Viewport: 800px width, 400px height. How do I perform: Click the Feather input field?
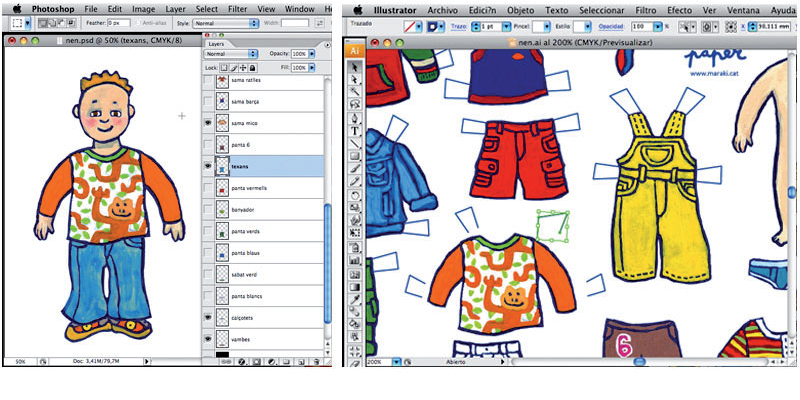(118, 23)
